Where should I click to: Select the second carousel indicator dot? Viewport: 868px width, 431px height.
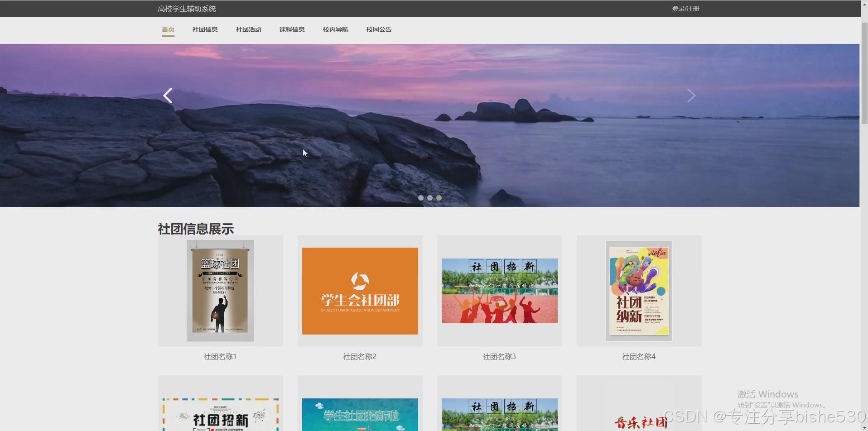click(430, 198)
